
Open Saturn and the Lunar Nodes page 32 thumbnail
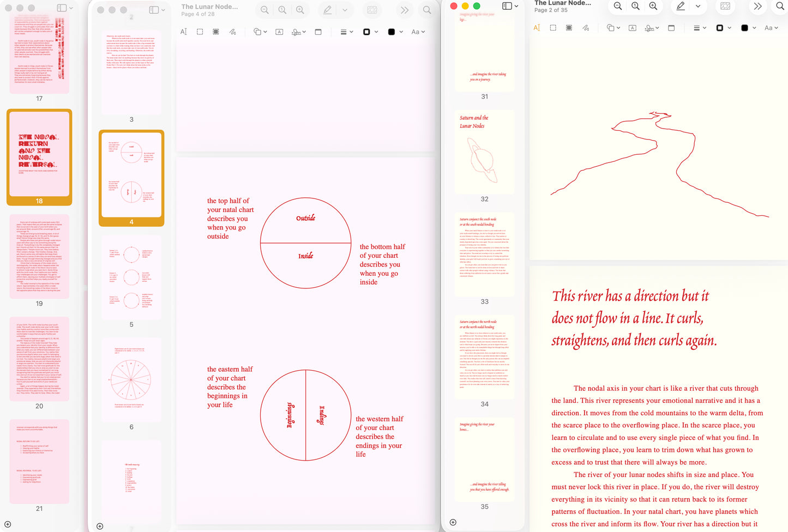pos(485,152)
